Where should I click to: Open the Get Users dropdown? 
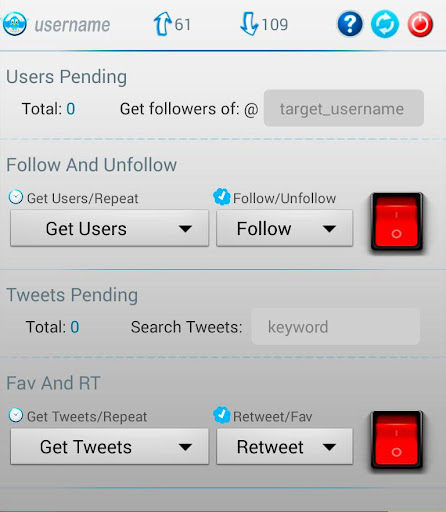click(x=110, y=228)
